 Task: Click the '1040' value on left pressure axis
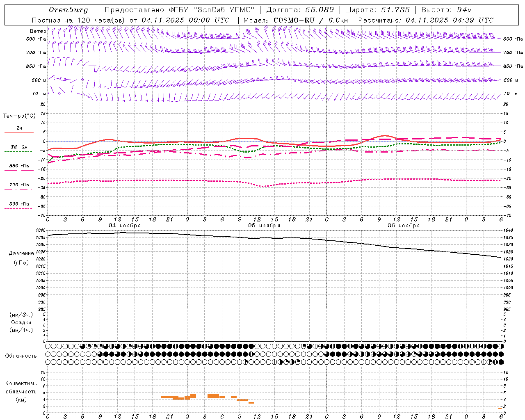(x=41, y=231)
